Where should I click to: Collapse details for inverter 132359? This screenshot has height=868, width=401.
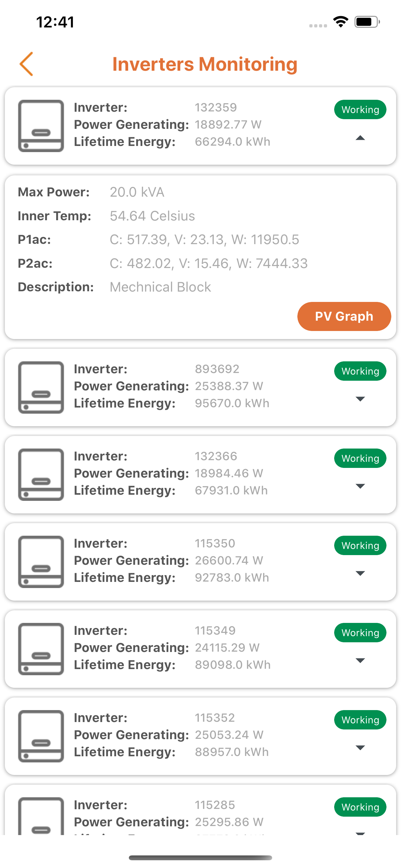click(x=360, y=138)
